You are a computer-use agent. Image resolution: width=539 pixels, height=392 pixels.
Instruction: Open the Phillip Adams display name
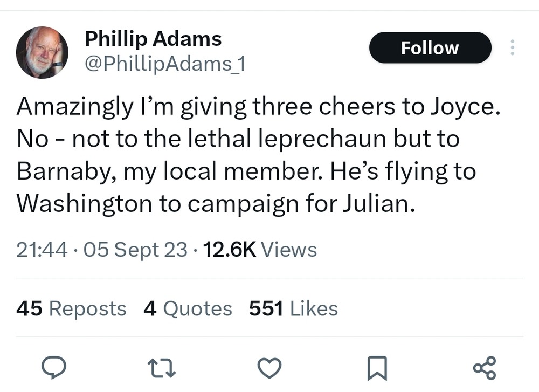point(153,39)
